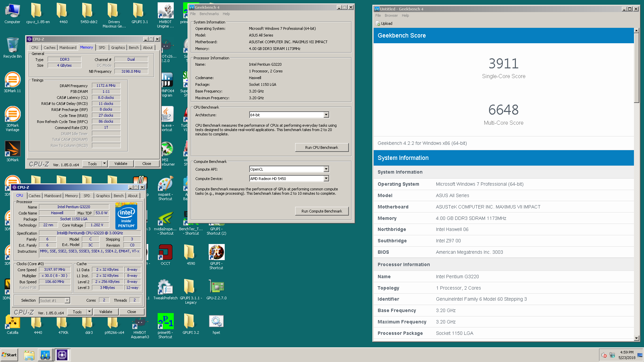Launch the 3DMark Vantage shortcut

[x=12, y=119]
